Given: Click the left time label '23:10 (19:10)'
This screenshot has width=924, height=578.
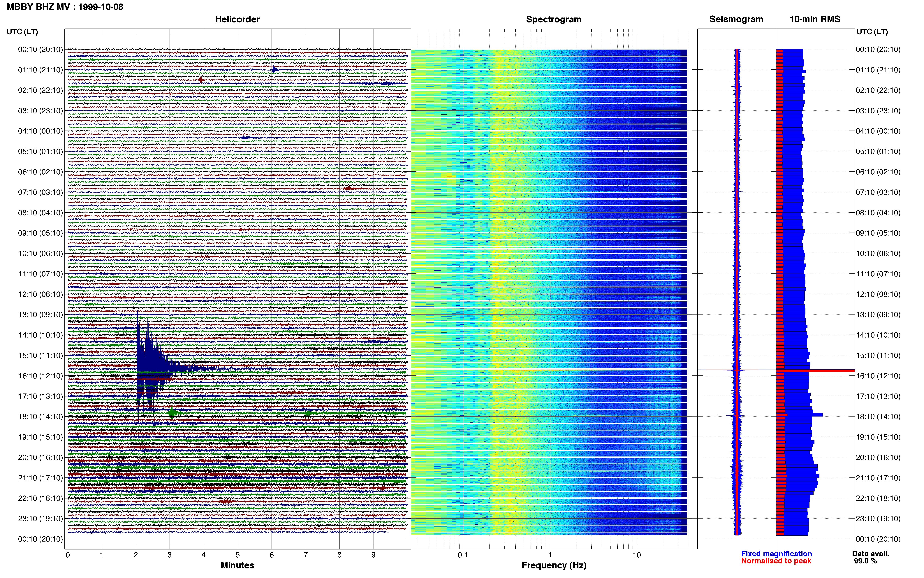Looking at the screenshot, I should coord(41,519).
